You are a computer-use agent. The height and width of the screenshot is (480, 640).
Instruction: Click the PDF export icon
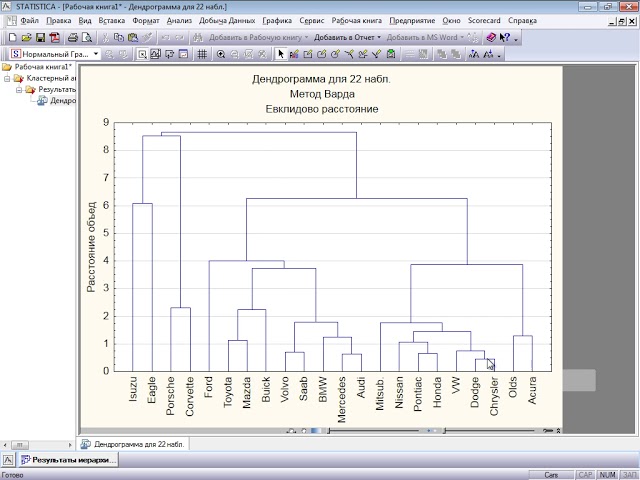click(54, 38)
